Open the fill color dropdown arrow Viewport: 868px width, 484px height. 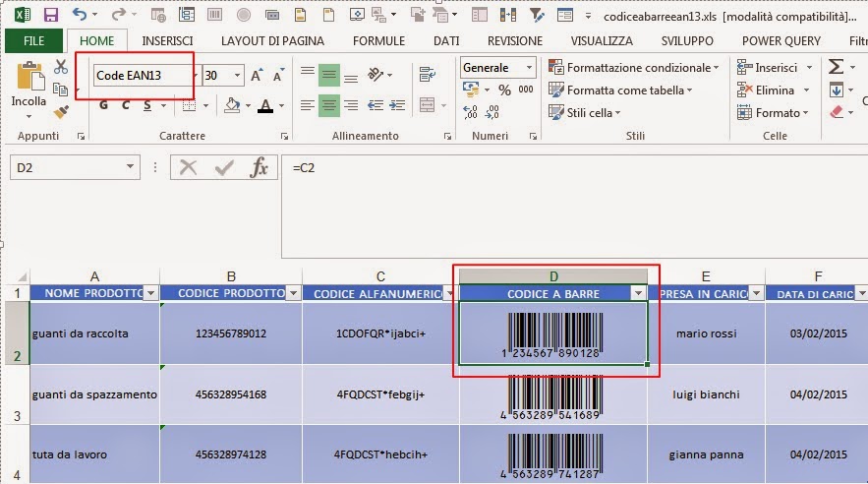pyautogui.click(x=248, y=105)
